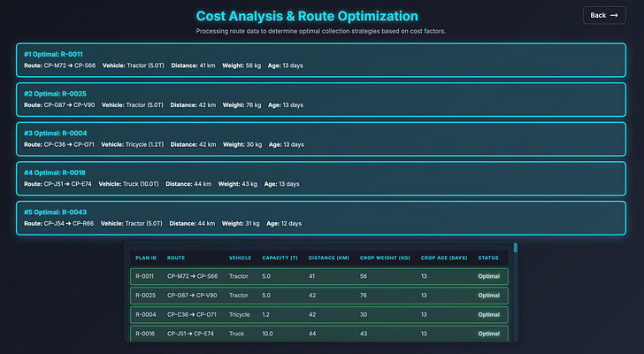Viewport: 644px width, 354px height.
Task: Click Tricycle vehicle cell in table
Action: coord(240,314)
